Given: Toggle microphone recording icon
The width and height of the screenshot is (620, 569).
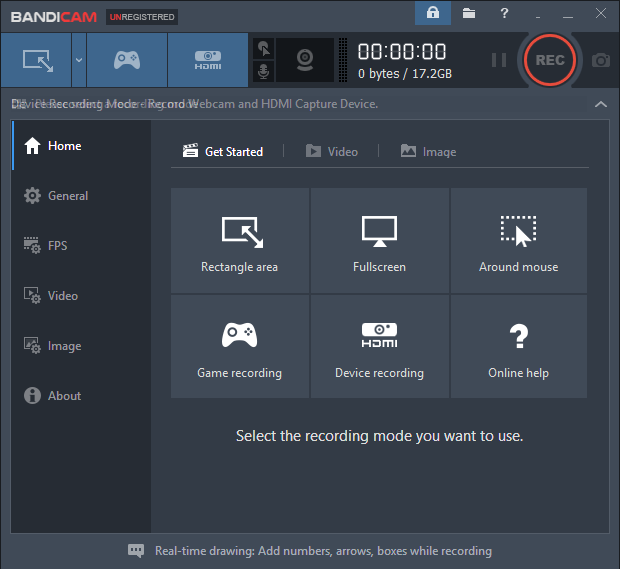Looking at the screenshot, I should click(263, 71).
